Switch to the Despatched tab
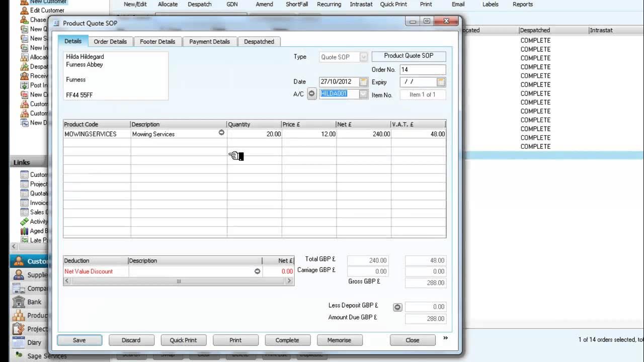This screenshot has width=644, height=362. tap(259, 42)
